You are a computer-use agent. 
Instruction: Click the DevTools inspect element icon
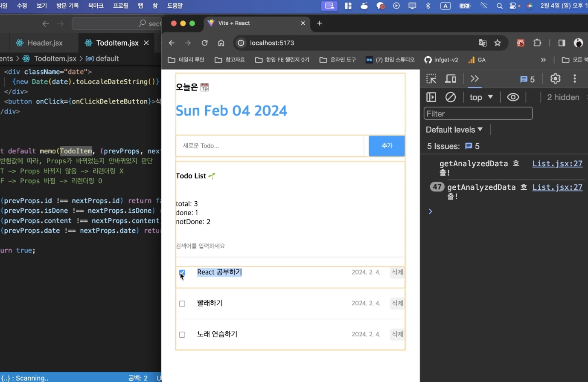(x=431, y=79)
